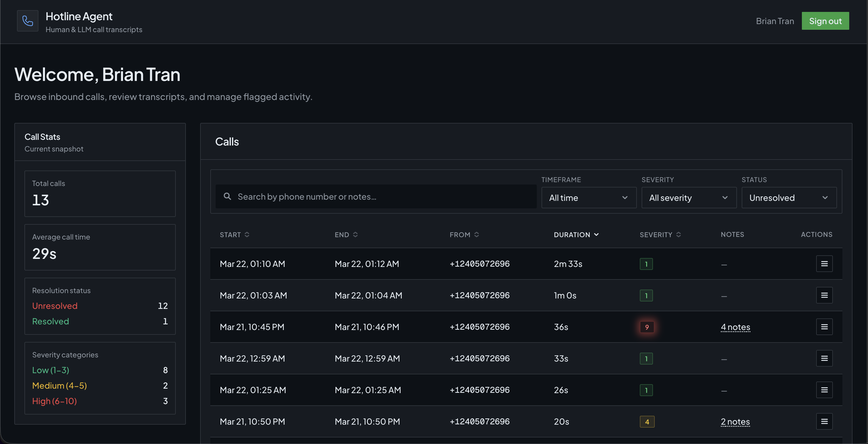
Task: Toggle sorting on the From column
Action: click(464, 234)
